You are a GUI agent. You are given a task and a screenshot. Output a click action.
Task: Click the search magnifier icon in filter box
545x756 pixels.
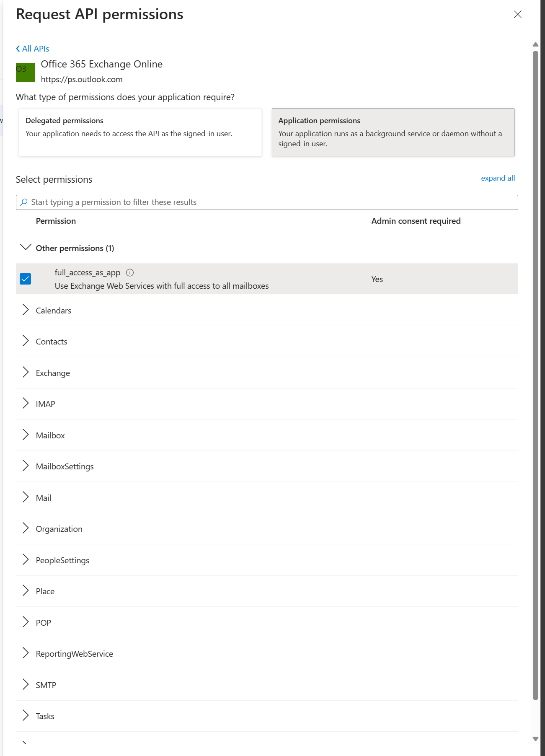point(24,202)
